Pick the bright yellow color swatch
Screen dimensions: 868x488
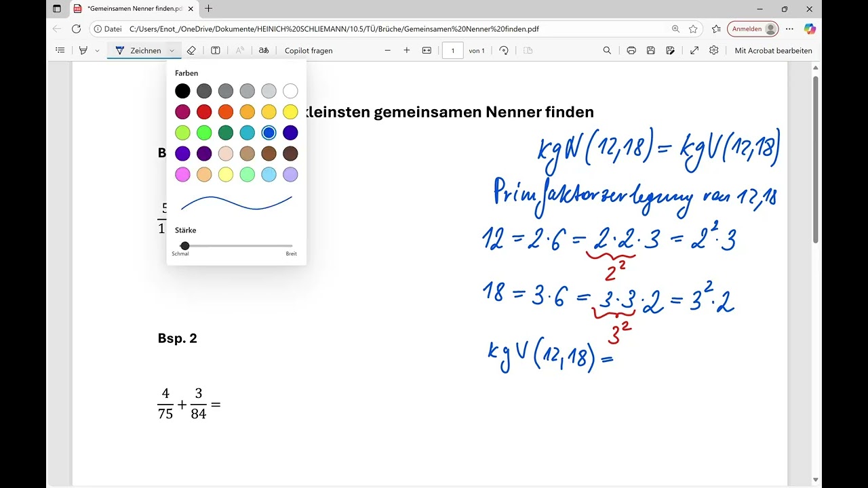coord(290,112)
